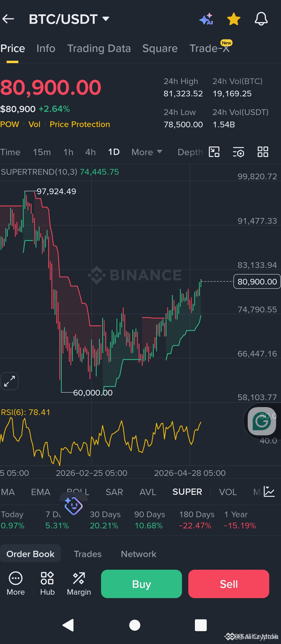Open the Trade-X tab
Viewport: 281px width, 644px height.
(210, 48)
